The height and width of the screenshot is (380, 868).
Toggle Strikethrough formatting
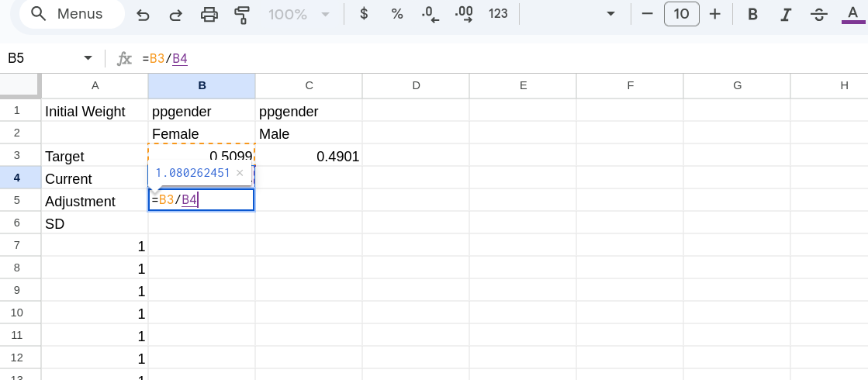tap(818, 14)
